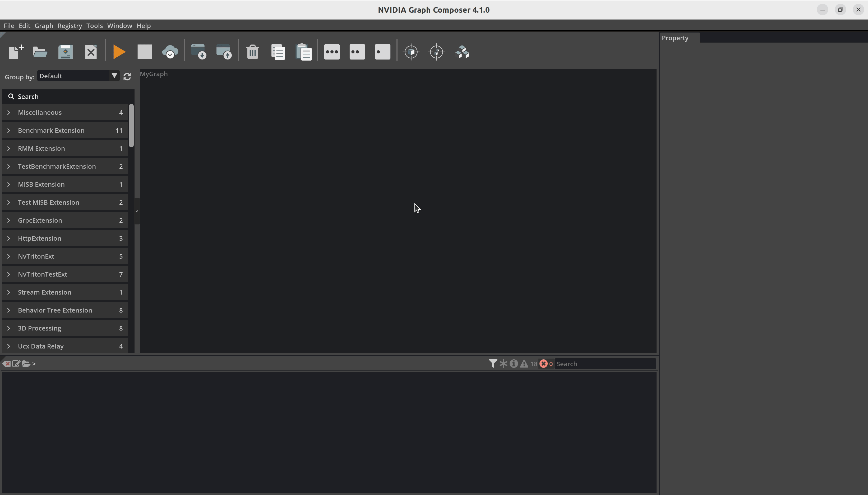Screen dimensions: 868x495
Task: Click the Paste node icon
Action: coord(303,52)
